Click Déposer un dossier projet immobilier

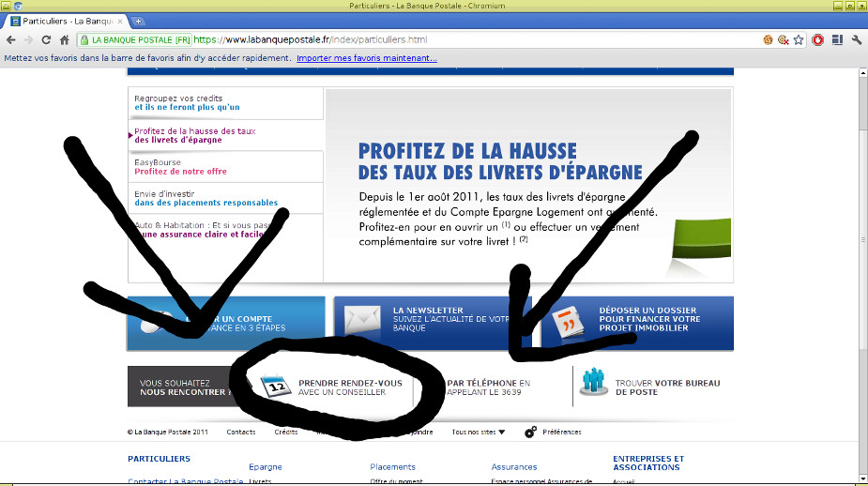click(x=637, y=324)
